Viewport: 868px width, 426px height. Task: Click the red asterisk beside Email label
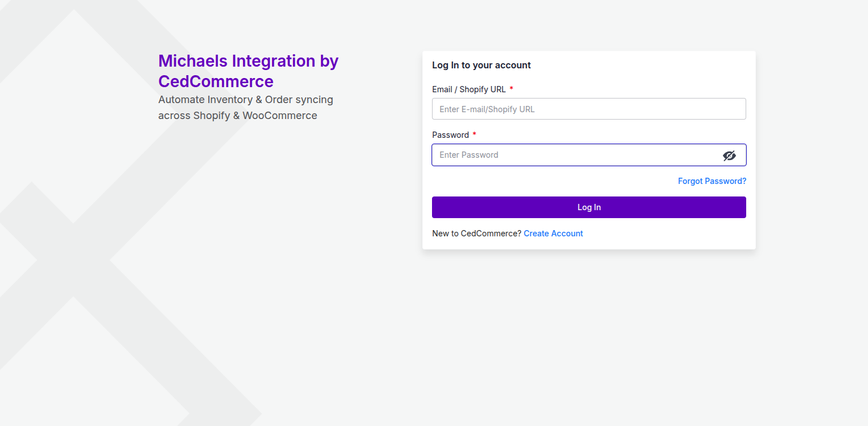click(x=511, y=89)
